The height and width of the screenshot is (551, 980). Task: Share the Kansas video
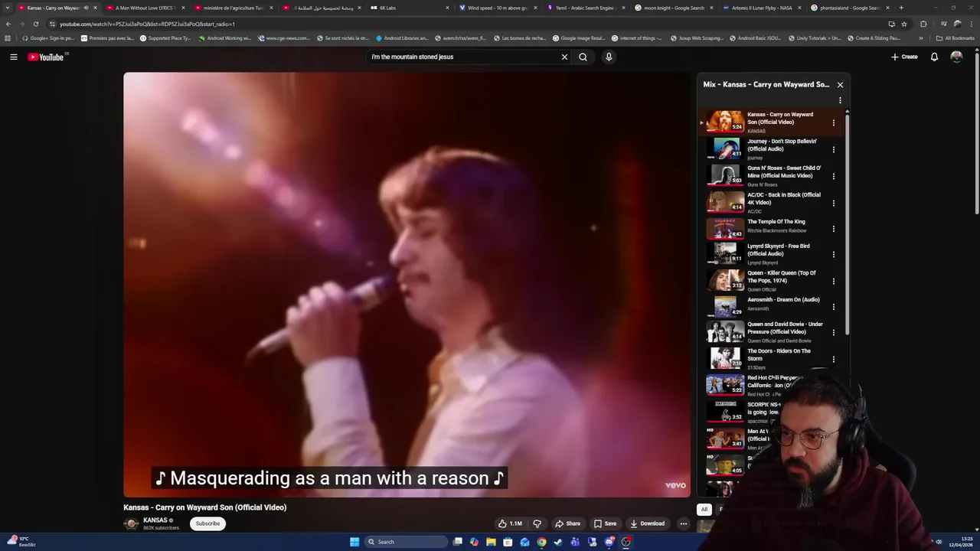point(567,523)
